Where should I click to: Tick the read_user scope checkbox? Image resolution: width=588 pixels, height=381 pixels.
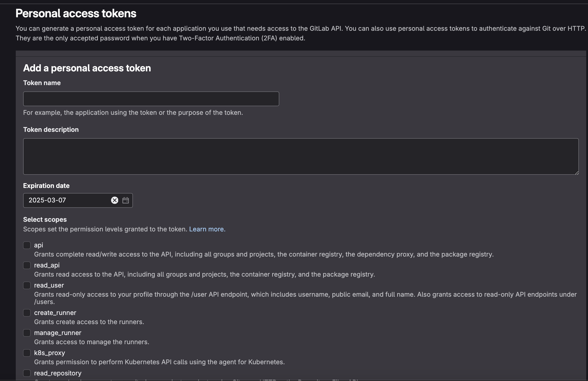coord(27,285)
